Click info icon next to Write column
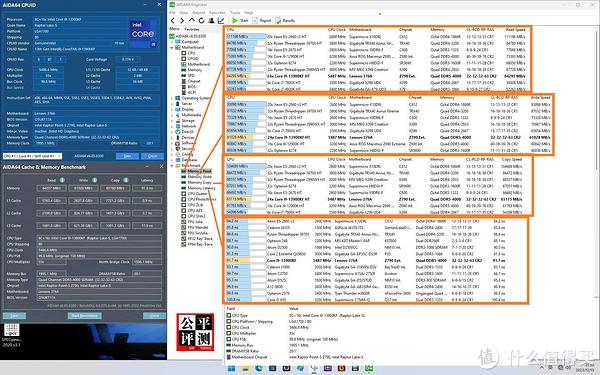 (x=94, y=180)
